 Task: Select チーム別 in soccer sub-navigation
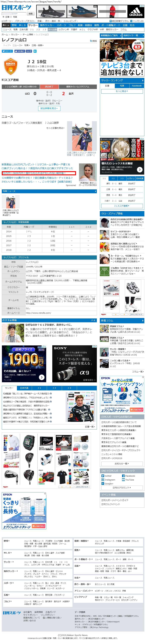pyautogui.click(x=53, y=30)
